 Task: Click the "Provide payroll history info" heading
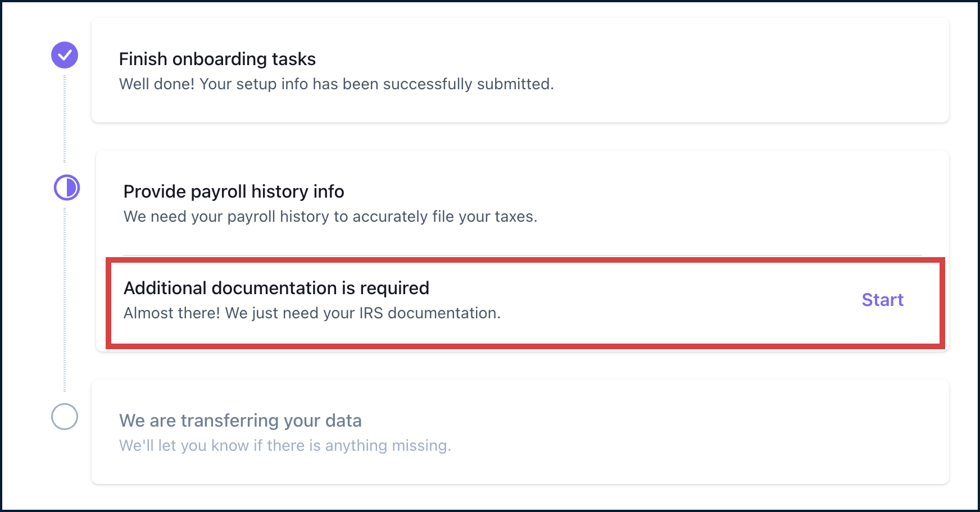[234, 191]
